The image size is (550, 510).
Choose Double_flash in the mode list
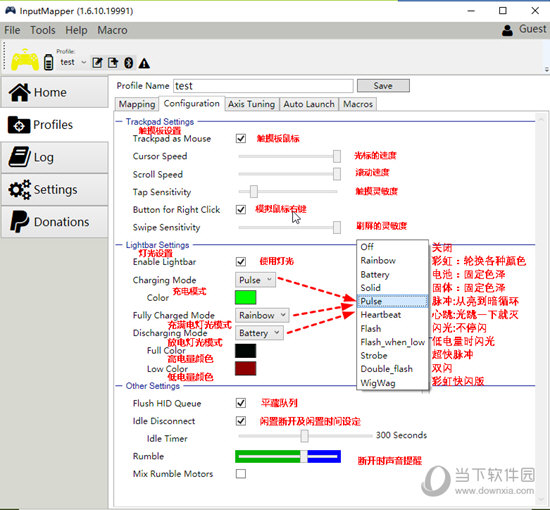(x=392, y=369)
